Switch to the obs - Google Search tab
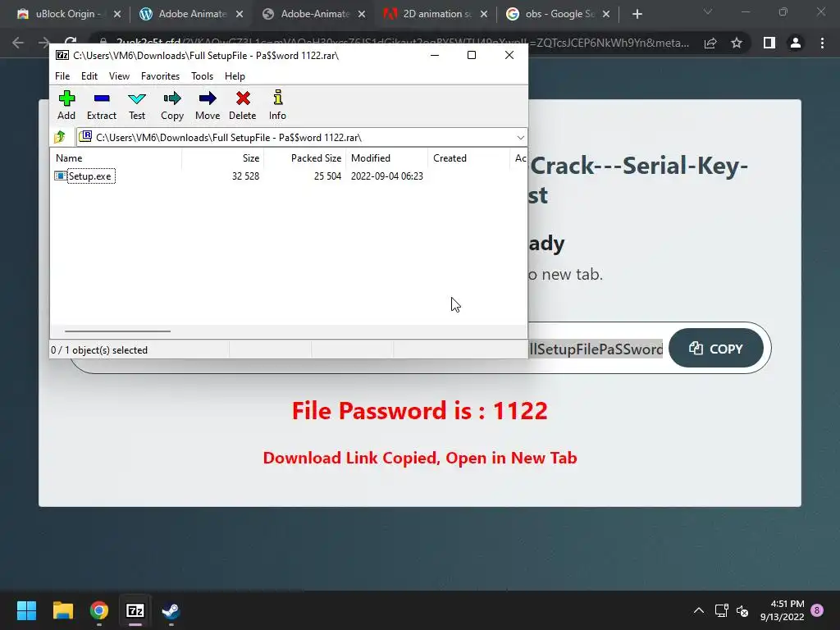The image size is (840, 630). (x=558, y=14)
